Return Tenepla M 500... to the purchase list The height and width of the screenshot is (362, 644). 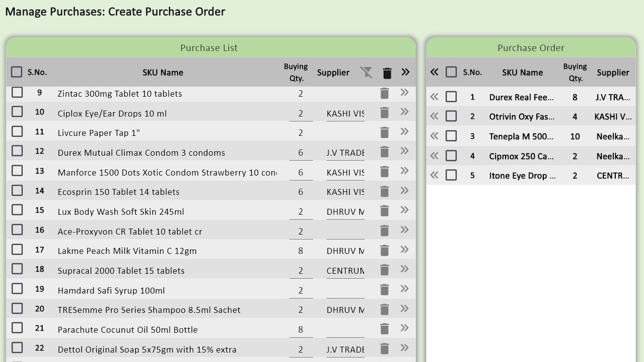coord(434,136)
